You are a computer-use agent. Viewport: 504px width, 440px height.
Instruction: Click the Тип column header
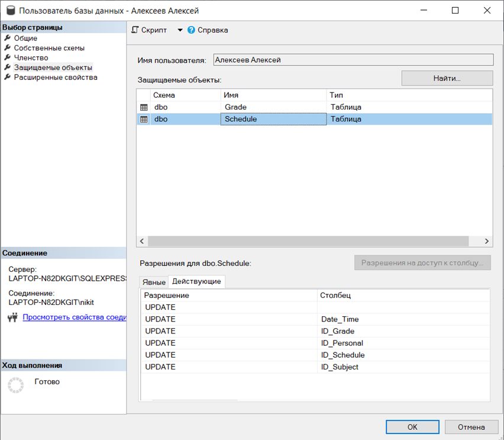click(x=409, y=95)
